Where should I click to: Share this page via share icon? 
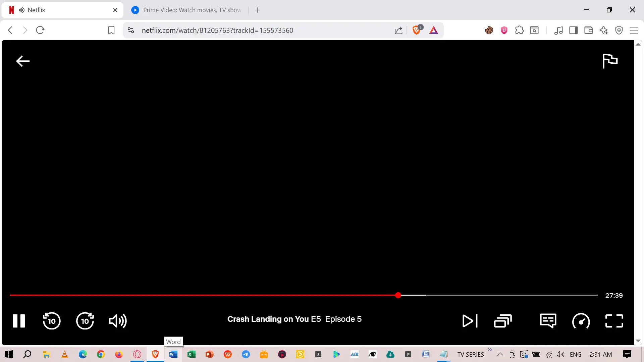(398, 31)
